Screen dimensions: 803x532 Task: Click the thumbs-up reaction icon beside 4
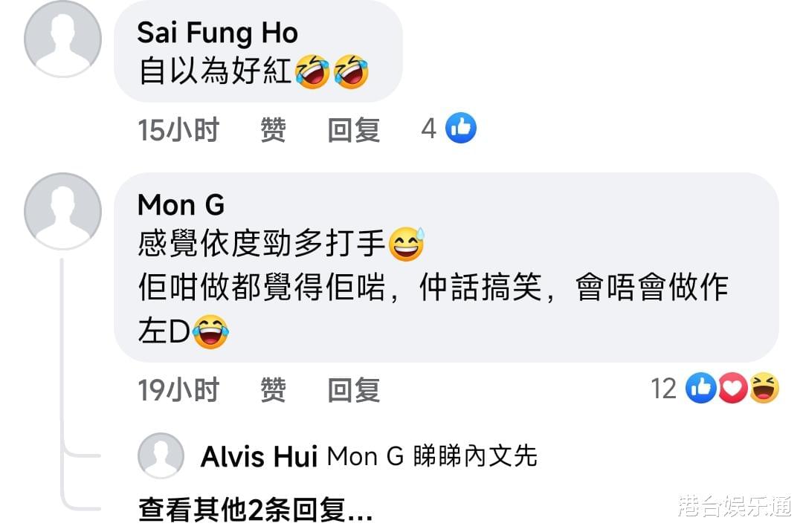click(x=461, y=128)
